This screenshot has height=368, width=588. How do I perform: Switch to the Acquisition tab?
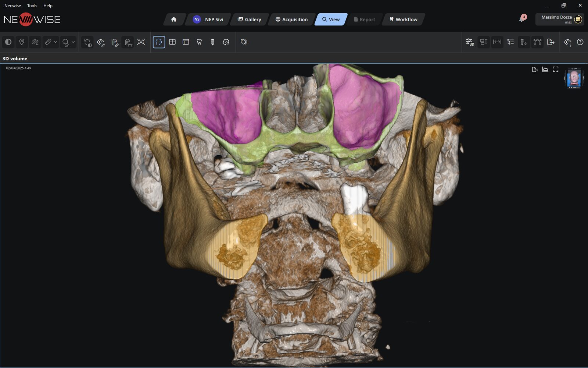[292, 20]
